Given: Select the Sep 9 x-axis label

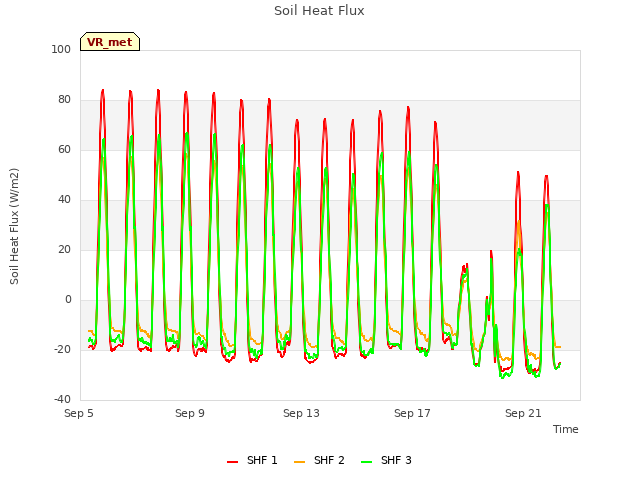Looking at the screenshot, I should 190,413.
